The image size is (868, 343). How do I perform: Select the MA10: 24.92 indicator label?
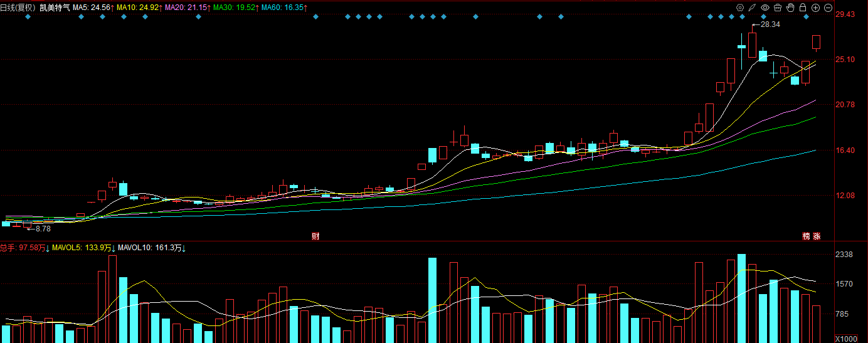click(139, 8)
